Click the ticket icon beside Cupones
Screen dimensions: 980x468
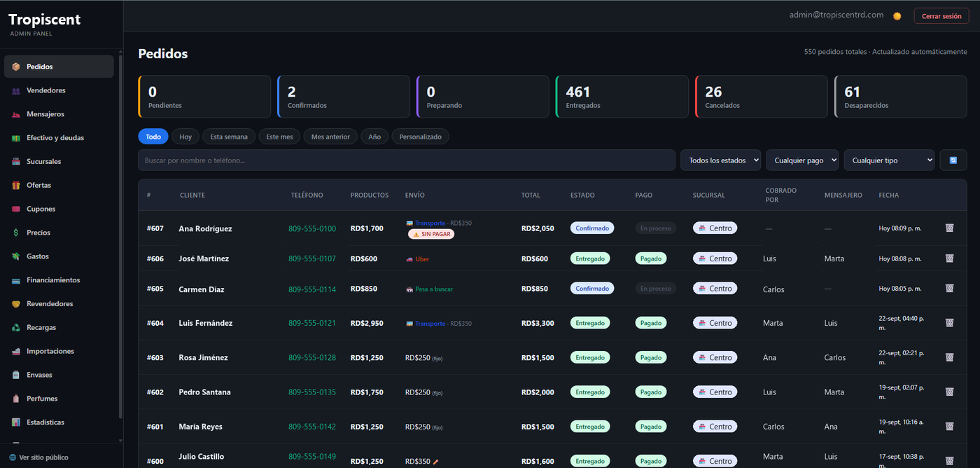point(16,209)
